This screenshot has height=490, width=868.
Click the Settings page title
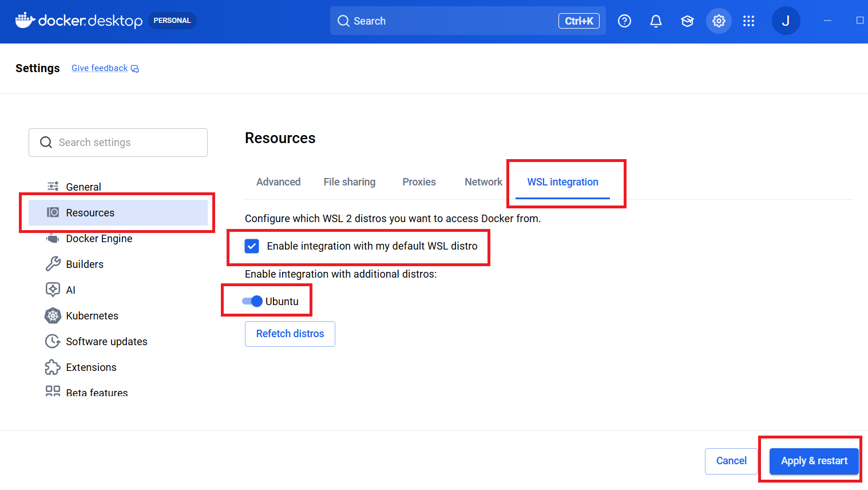(x=38, y=68)
